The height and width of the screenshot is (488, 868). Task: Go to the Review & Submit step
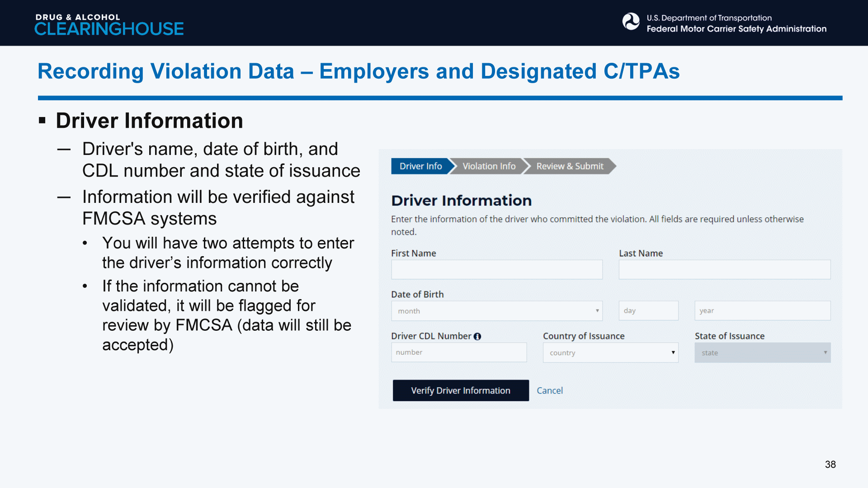[570, 166]
